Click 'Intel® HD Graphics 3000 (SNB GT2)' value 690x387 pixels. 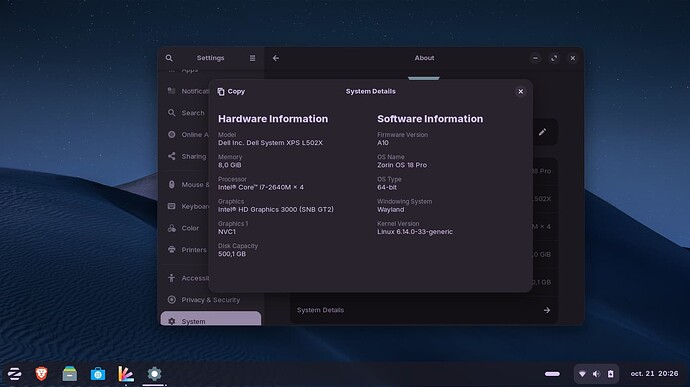(x=276, y=210)
